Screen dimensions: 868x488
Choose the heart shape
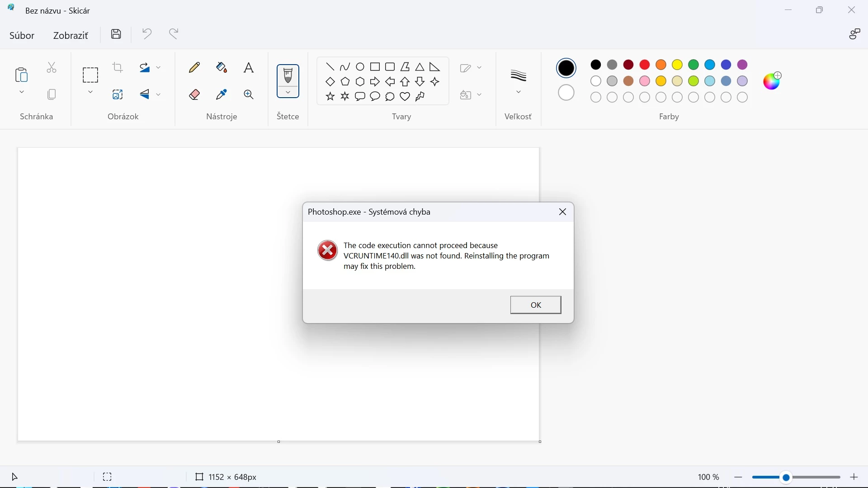[x=405, y=97]
